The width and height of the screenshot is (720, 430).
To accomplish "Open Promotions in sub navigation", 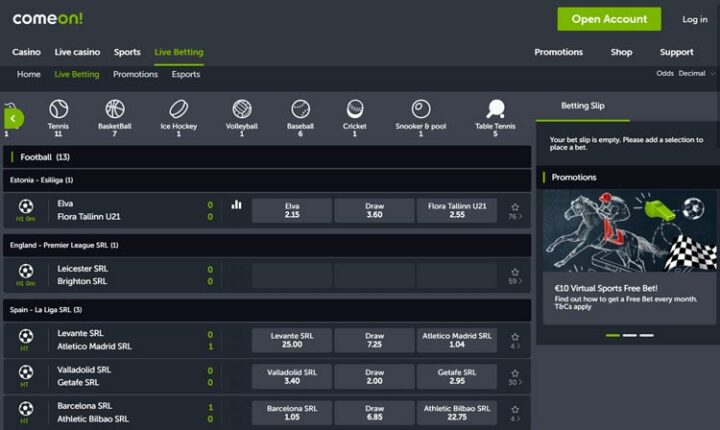I will [x=135, y=74].
